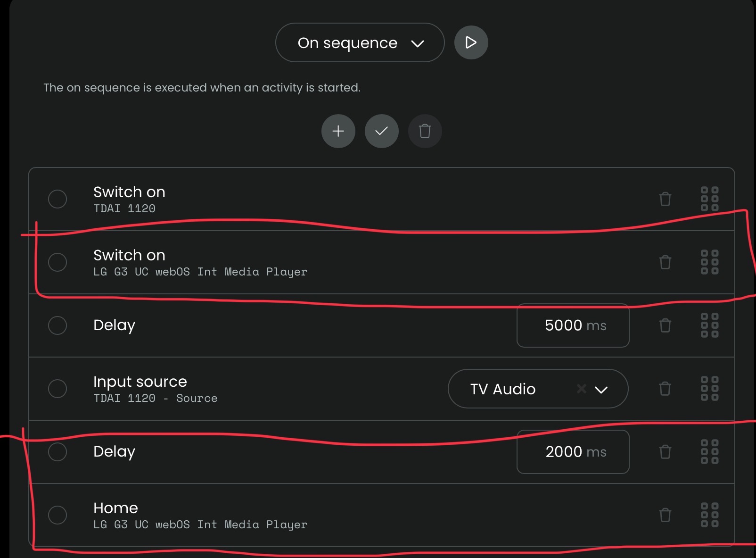
Task: Click drag handle of 2000 ms Delay row
Action: [x=709, y=452]
